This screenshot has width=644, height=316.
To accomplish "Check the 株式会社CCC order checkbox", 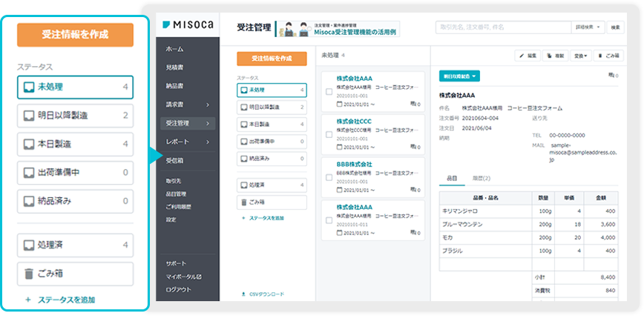I will click(329, 134).
